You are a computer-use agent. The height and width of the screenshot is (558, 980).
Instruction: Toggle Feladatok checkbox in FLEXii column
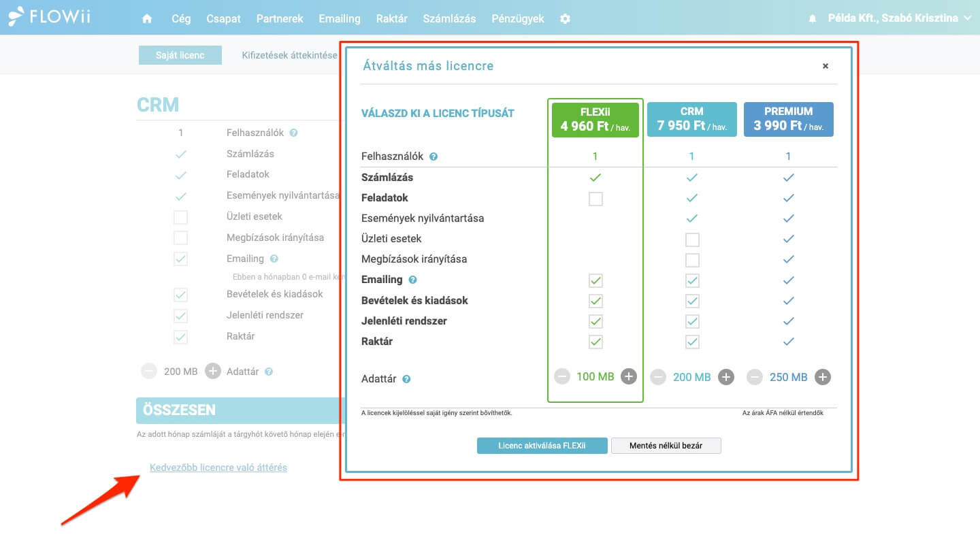pos(595,199)
